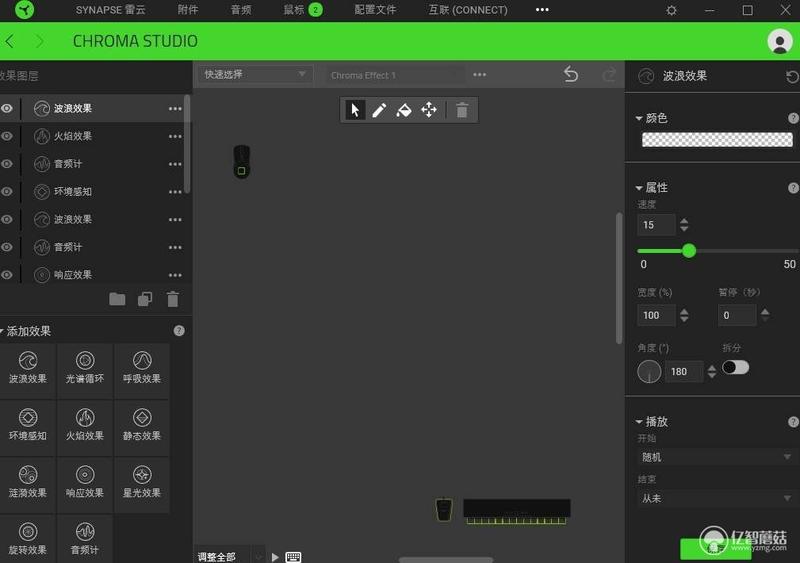Hide the 火焰效果 layer
The width and height of the screenshot is (800, 563).
click(x=7, y=136)
